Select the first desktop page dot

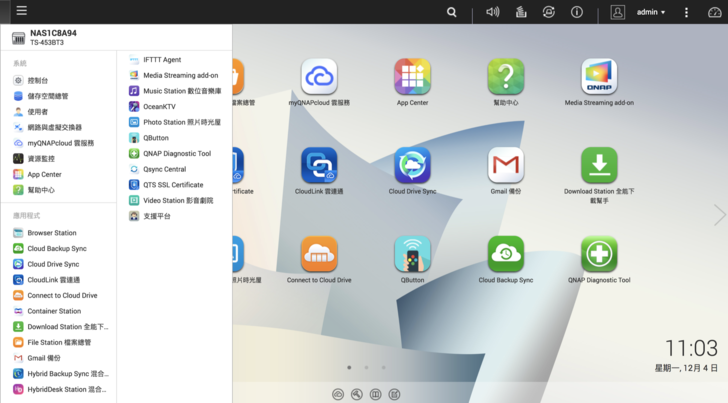tap(349, 367)
